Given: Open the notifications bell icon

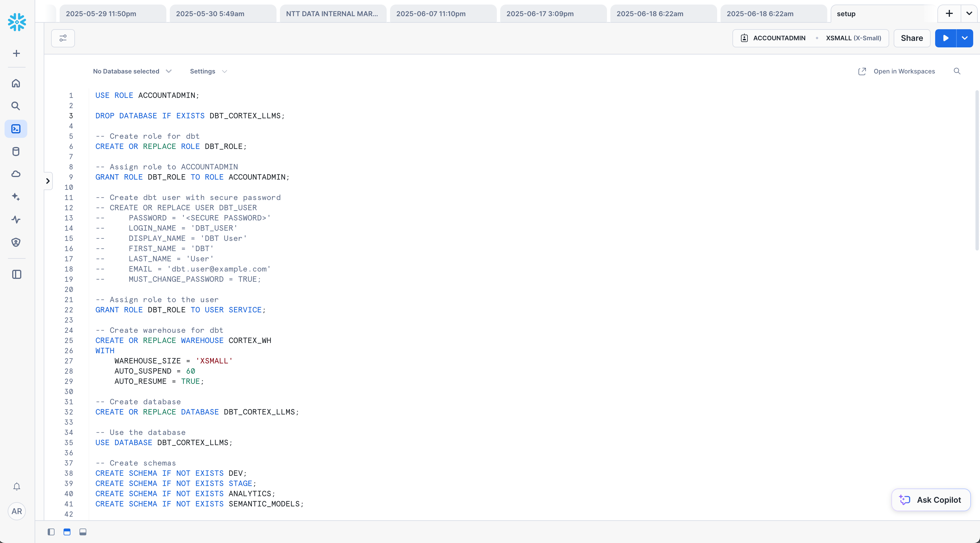Looking at the screenshot, I should point(17,486).
